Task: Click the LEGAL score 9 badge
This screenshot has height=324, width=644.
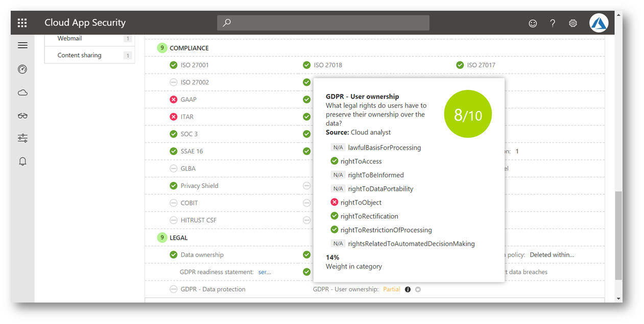Action: click(162, 238)
